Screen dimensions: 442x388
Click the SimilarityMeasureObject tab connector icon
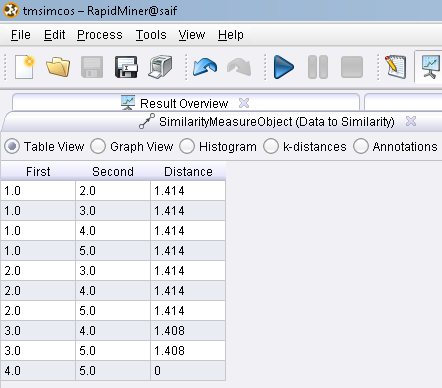[x=147, y=121]
